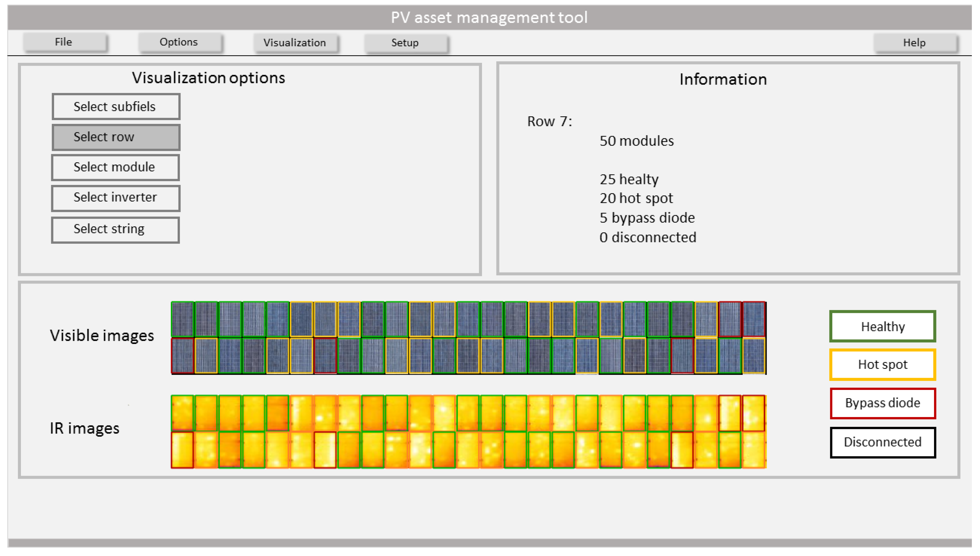Click the Select subfiels button
The image size is (980, 556).
[116, 106]
